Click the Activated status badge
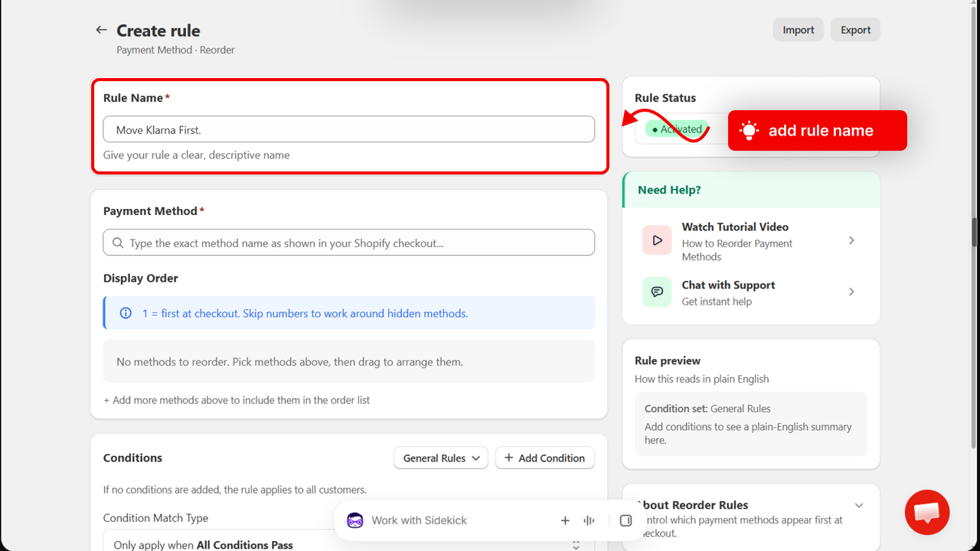The height and width of the screenshot is (551, 980). click(x=677, y=129)
